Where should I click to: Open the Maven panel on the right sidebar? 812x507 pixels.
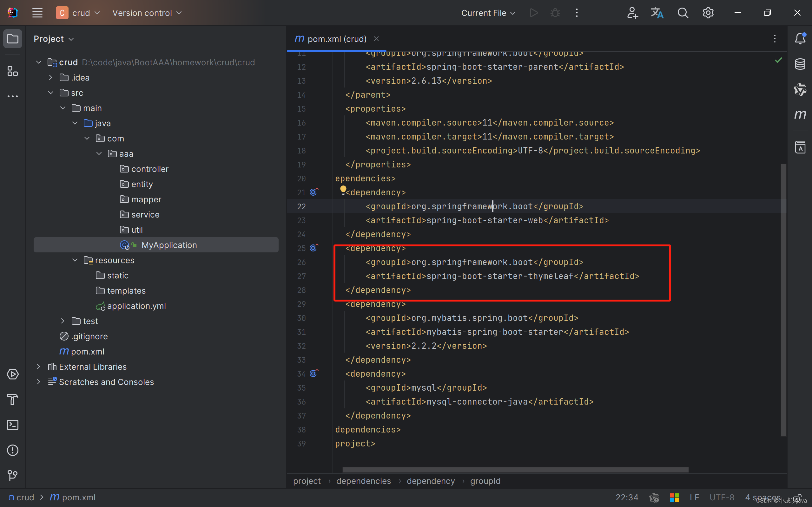point(800,114)
